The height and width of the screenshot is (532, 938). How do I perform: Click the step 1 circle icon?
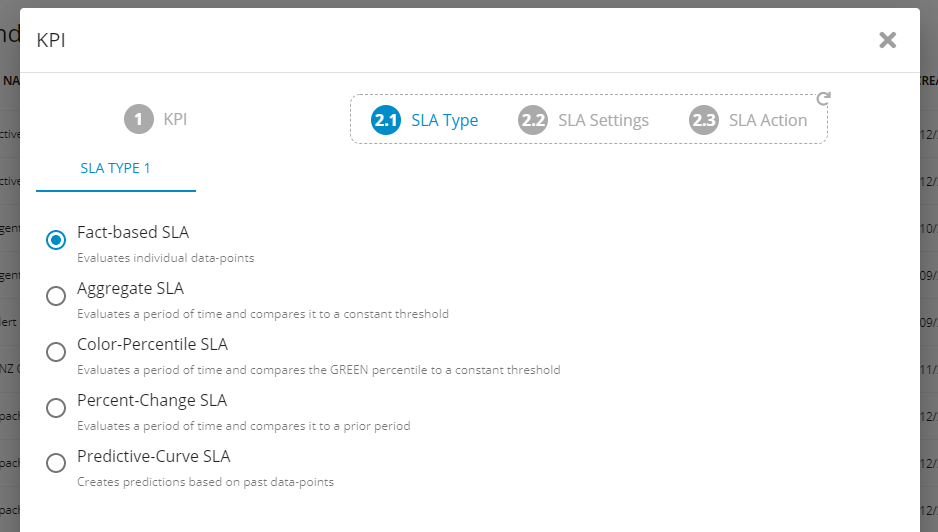[139, 120]
